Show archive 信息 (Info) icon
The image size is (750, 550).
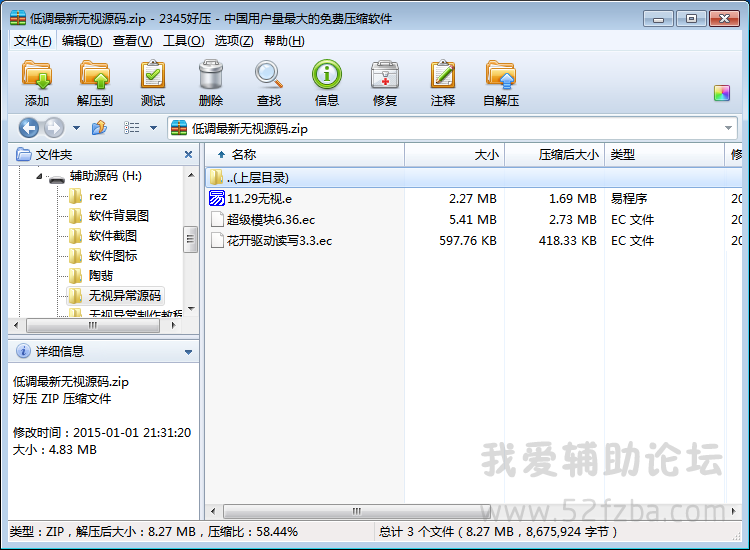[327, 74]
